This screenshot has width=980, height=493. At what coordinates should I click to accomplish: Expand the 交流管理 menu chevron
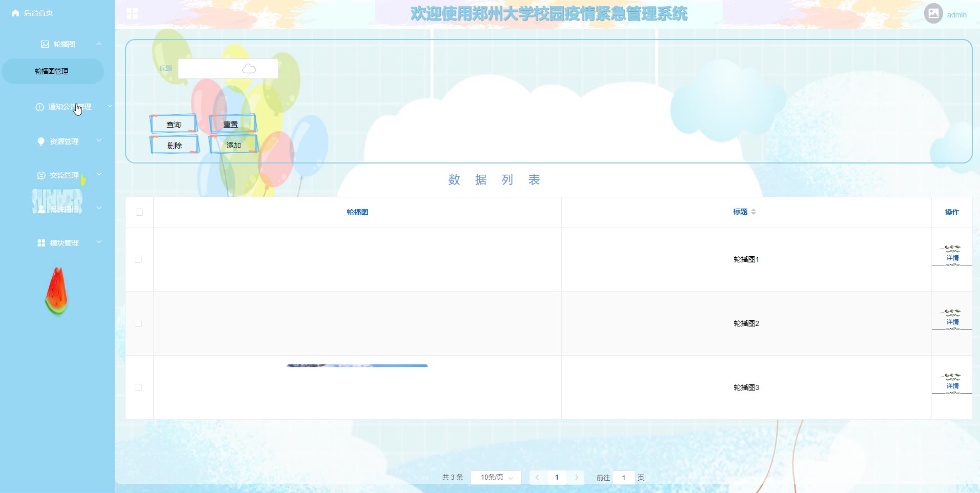[x=99, y=174]
